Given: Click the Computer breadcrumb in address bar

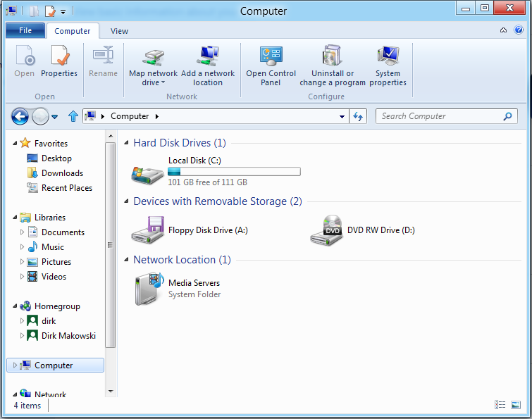Looking at the screenshot, I should [x=130, y=116].
